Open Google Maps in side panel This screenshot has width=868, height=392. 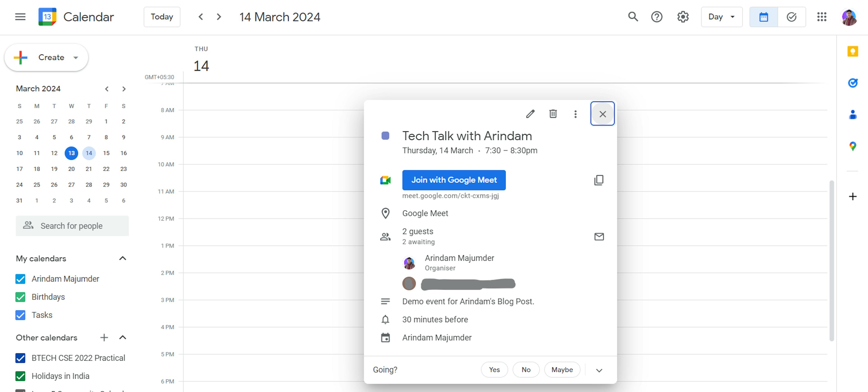pos(852,146)
